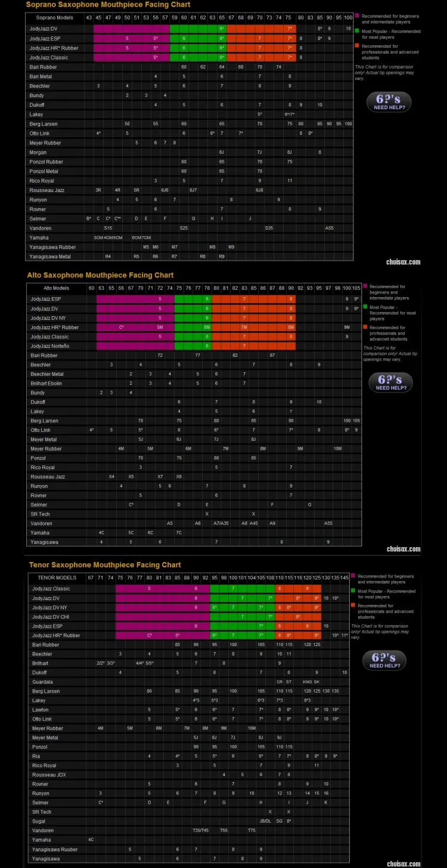The height and width of the screenshot is (868, 447).
Task: Select JodyJazz DV row in Soprano chart
Action: tap(191, 29)
